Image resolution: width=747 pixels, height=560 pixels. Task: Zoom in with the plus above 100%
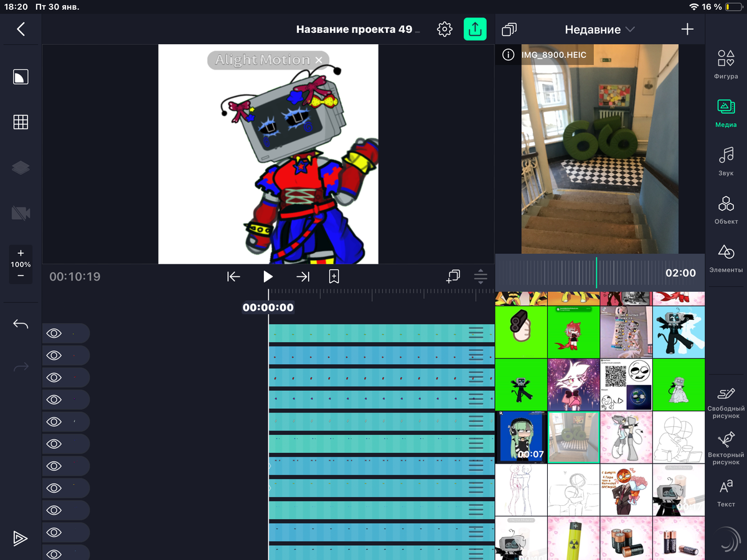21,253
